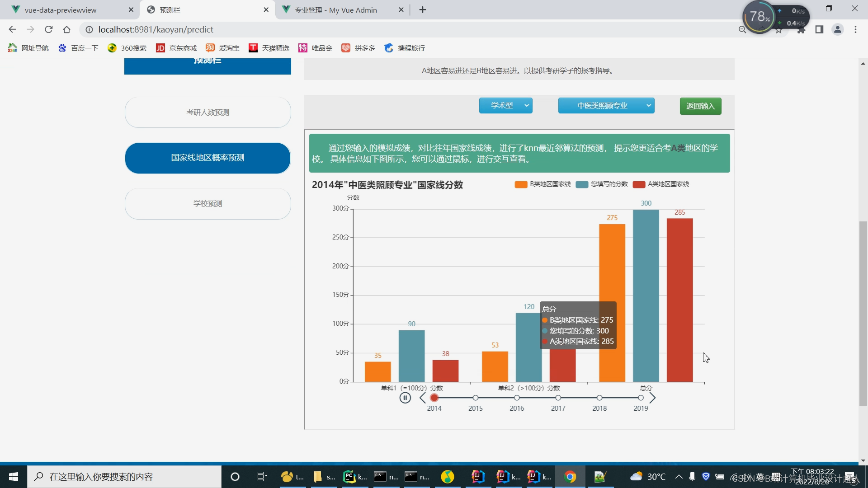Click the timeline next arrow

[652, 398]
